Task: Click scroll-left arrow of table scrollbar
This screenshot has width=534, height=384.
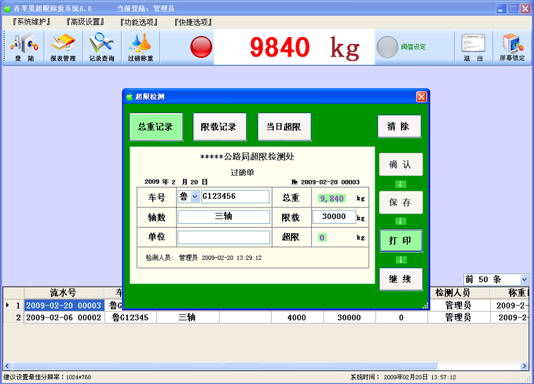Action: coord(7,366)
